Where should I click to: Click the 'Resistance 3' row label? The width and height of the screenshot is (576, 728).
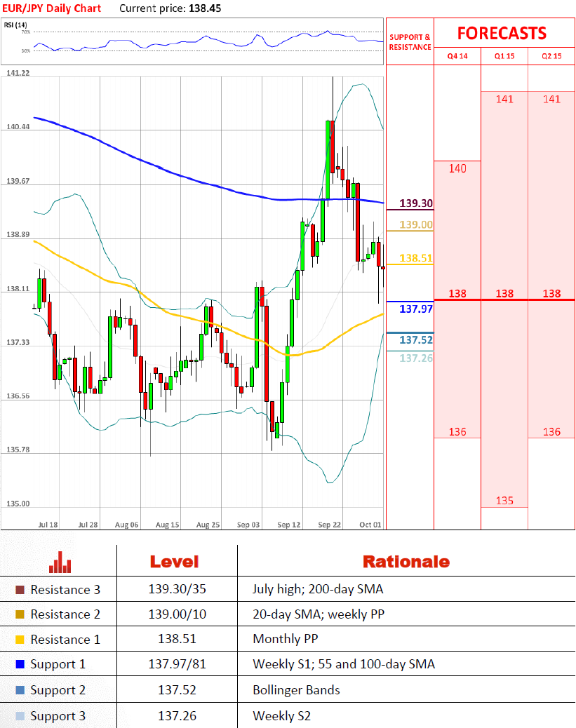click(x=65, y=590)
